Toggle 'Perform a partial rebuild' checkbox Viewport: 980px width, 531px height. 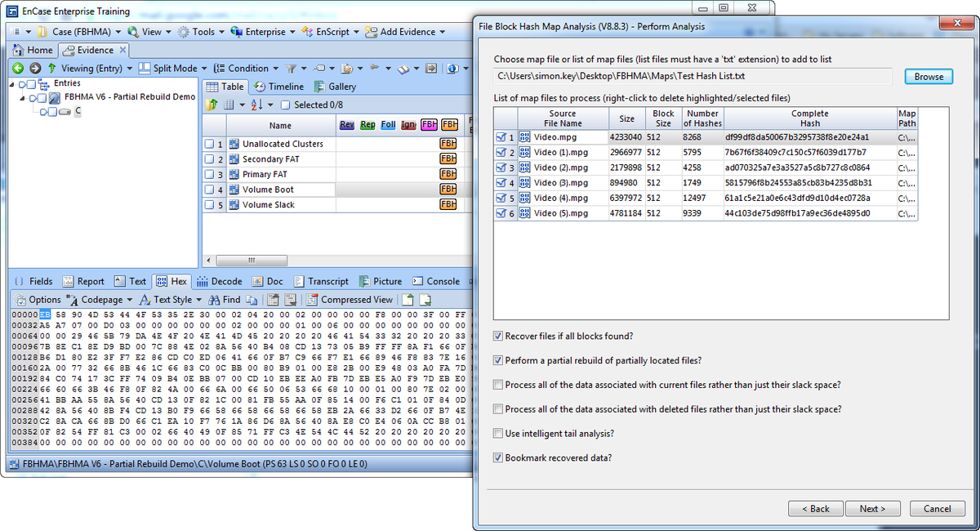point(498,360)
